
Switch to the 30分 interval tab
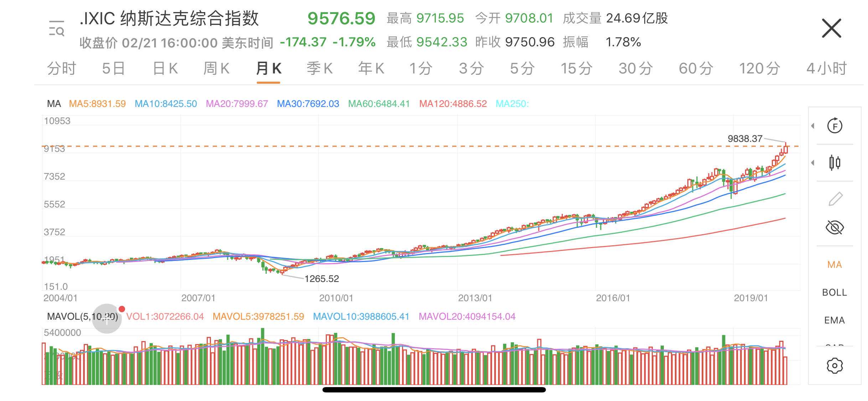636,68
